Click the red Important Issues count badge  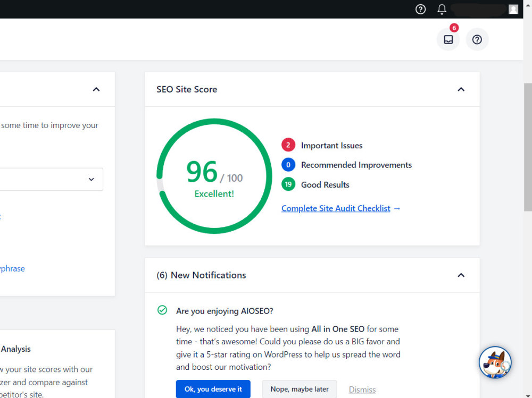click(x=288, y=145)
